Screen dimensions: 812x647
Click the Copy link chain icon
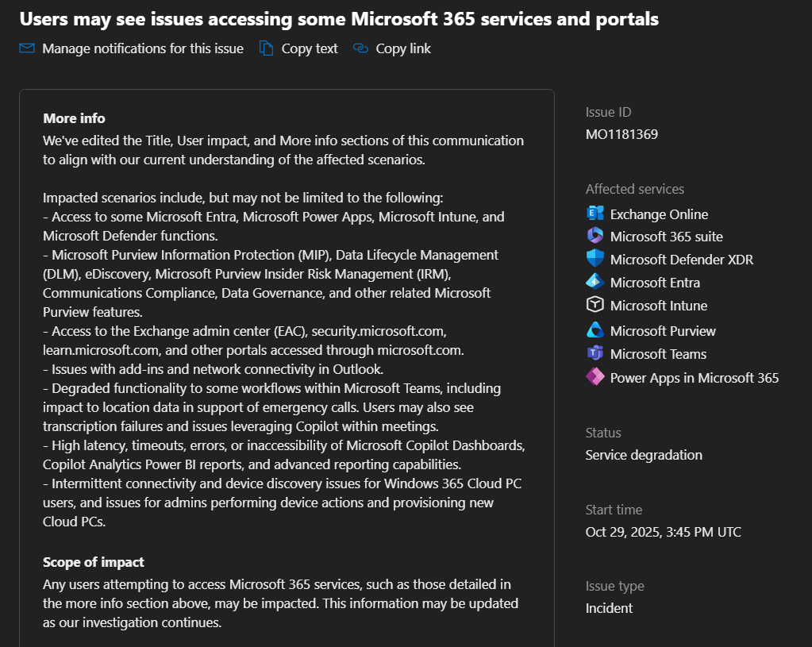[x=361, y=48]
